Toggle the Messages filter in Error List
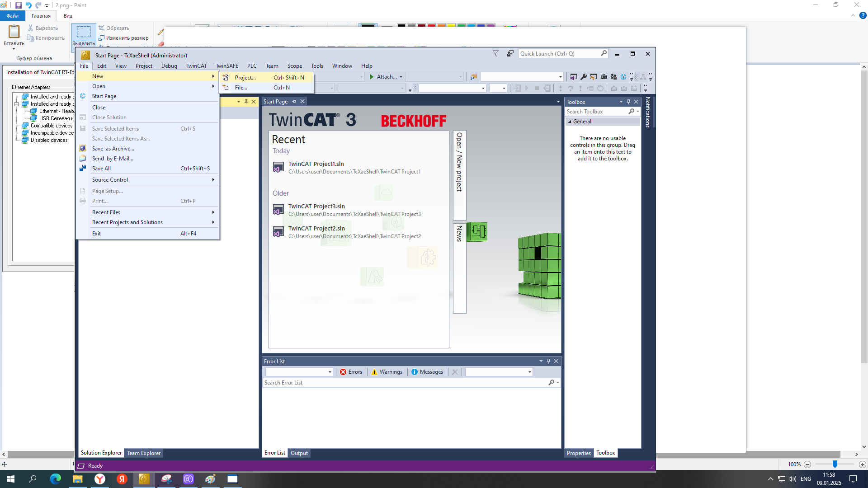 427,372
